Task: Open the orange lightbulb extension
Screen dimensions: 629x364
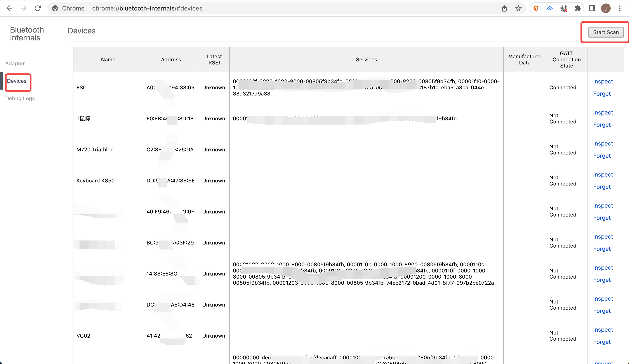Action: [x=536, y=8]
